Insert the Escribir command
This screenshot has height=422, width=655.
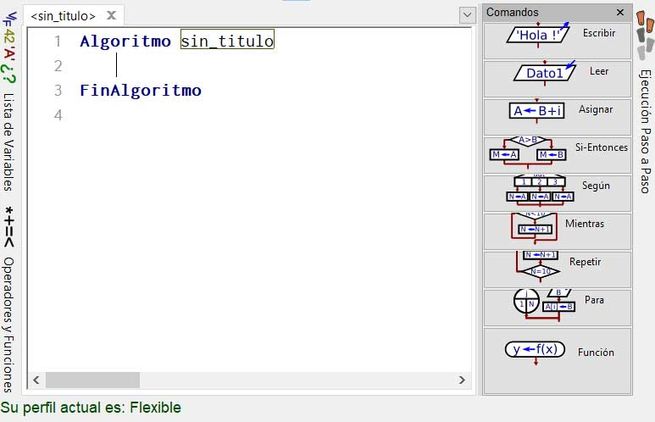pyautogui.click(x=557, y=40)
